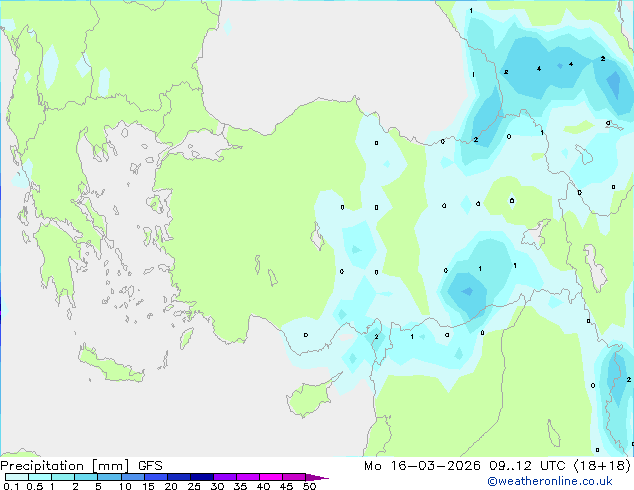This screenshot has height=490, width=634.
Task: Select the 5 to 10 mm legend swatch
Action: point(109,477)
